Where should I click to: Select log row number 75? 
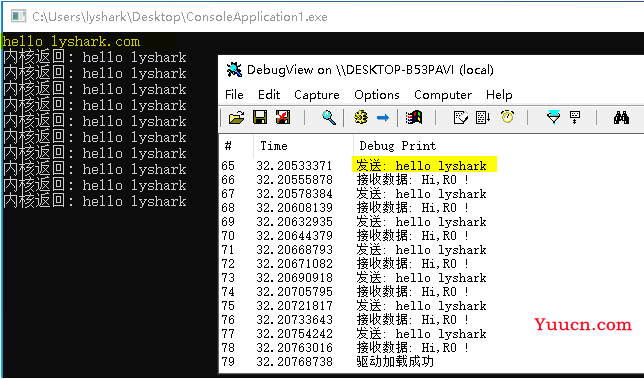point(228,306)
